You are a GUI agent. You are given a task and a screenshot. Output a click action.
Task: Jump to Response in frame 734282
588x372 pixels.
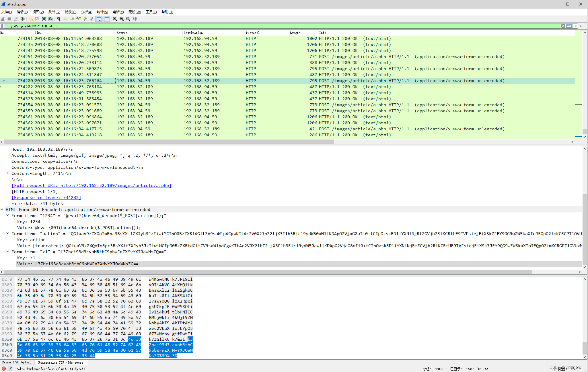point(46,197)
